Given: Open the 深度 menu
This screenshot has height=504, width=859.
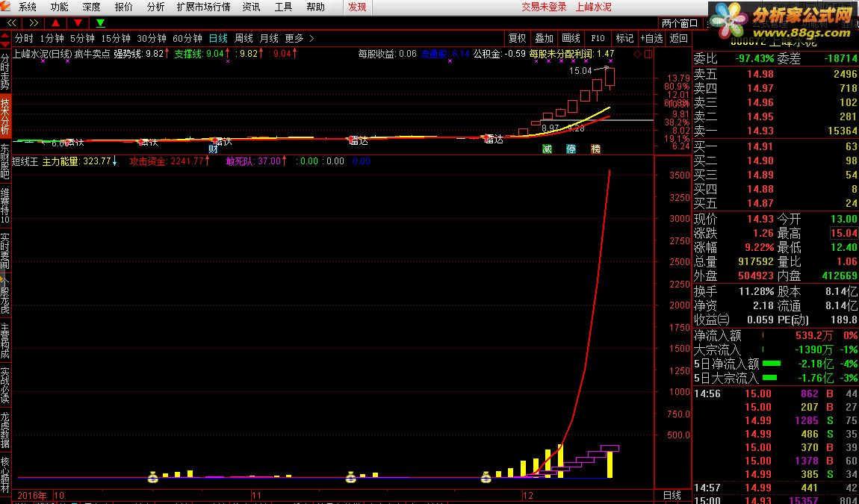Looking at the screenshot, I should [x=91, y=7].
